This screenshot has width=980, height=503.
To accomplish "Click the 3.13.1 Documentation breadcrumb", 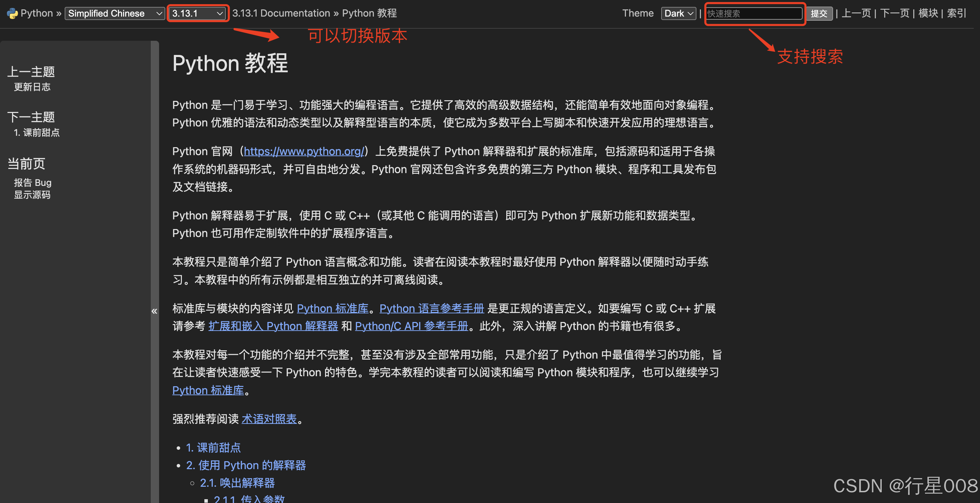I will (x=281, y=13).
